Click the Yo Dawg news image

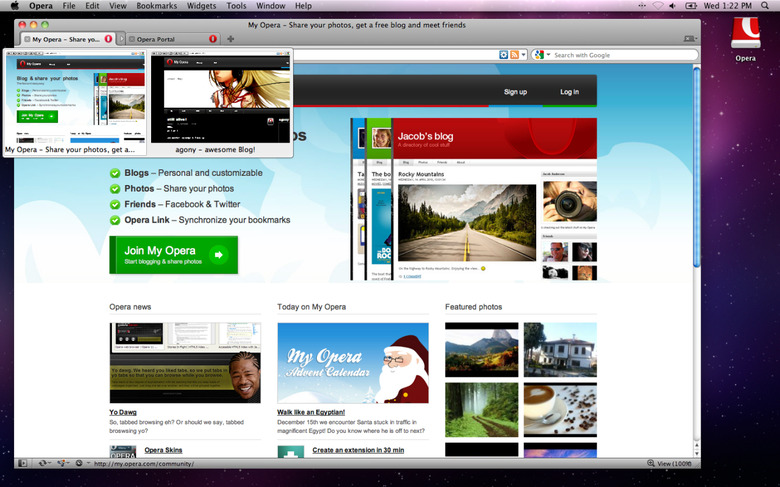(x=185, y=363)
